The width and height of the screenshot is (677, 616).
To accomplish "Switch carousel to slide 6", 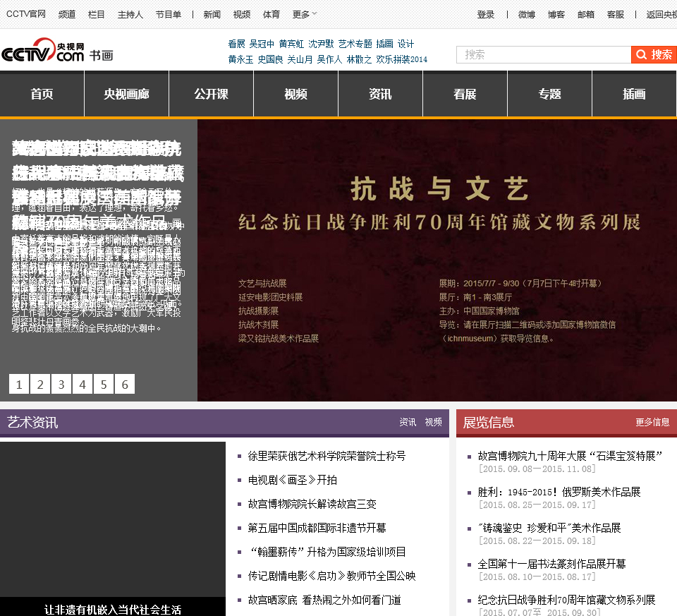I will [x=125, y=384].
